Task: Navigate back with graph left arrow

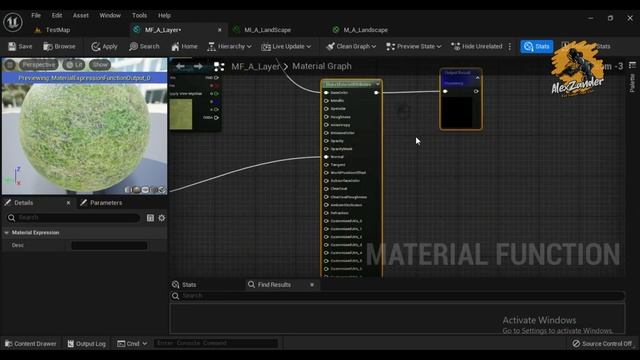Action: click(180, 66)
